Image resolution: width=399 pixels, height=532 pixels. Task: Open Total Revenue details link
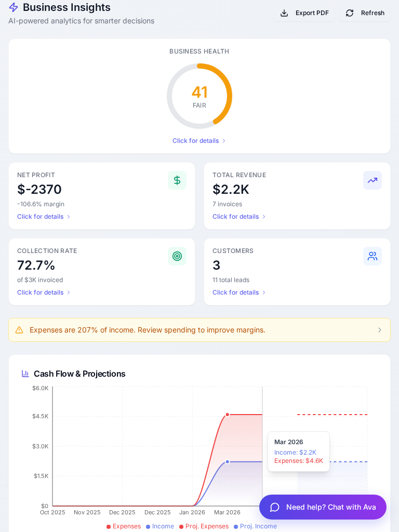(x=239, y=217)
